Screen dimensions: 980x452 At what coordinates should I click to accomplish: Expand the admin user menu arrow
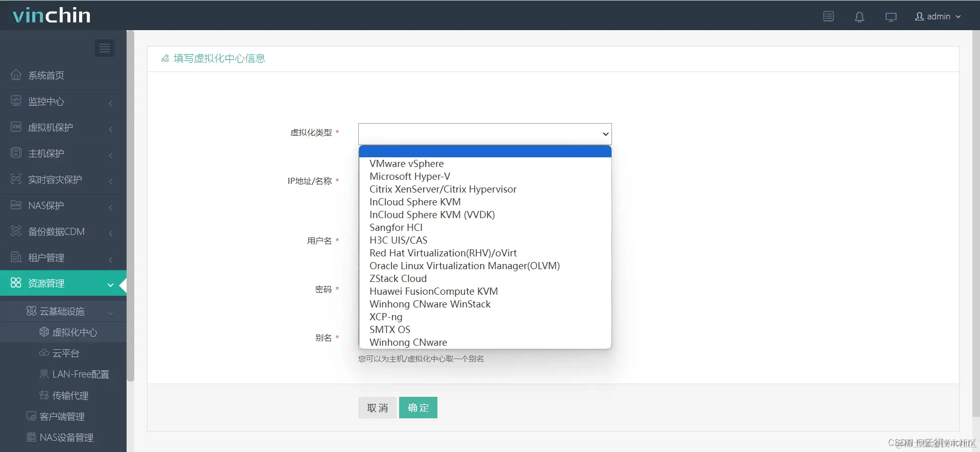click(958, 17)
